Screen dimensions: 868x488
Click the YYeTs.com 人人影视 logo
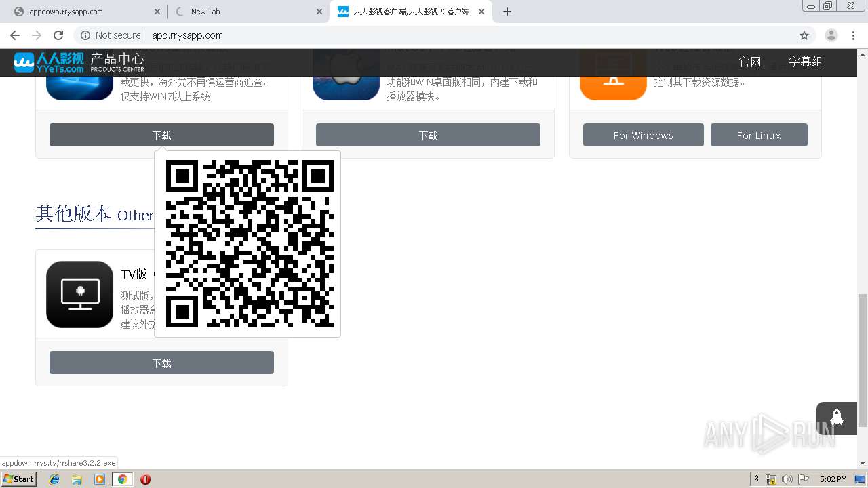coord(49,62)
